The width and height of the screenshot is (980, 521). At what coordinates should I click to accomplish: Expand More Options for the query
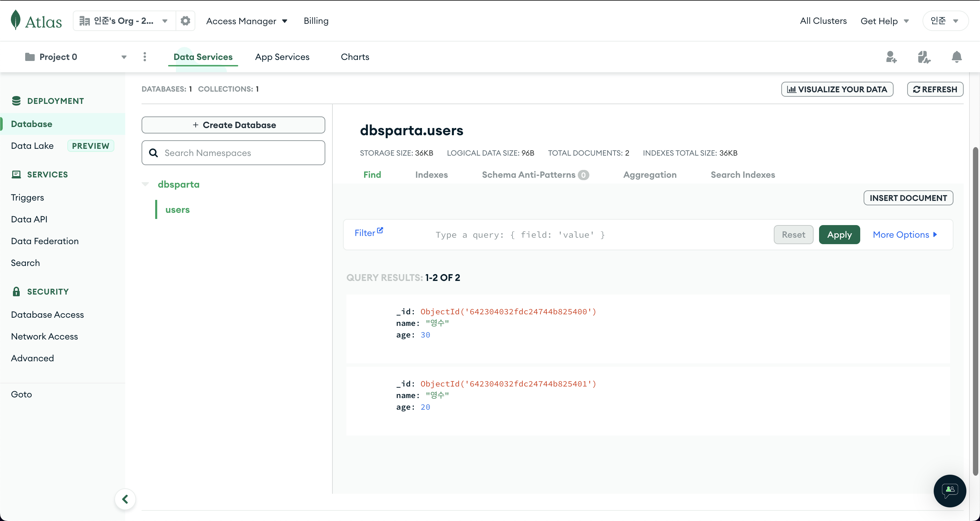tap(905, 235)
